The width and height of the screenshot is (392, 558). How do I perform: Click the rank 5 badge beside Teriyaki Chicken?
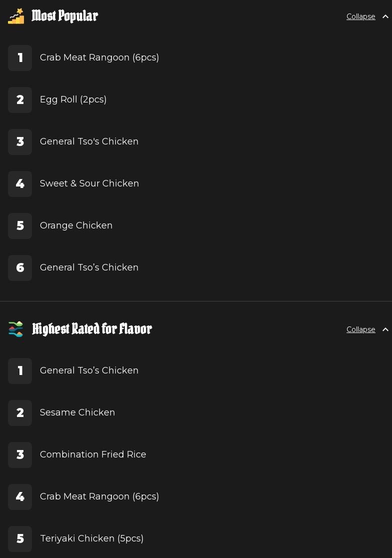20,539
